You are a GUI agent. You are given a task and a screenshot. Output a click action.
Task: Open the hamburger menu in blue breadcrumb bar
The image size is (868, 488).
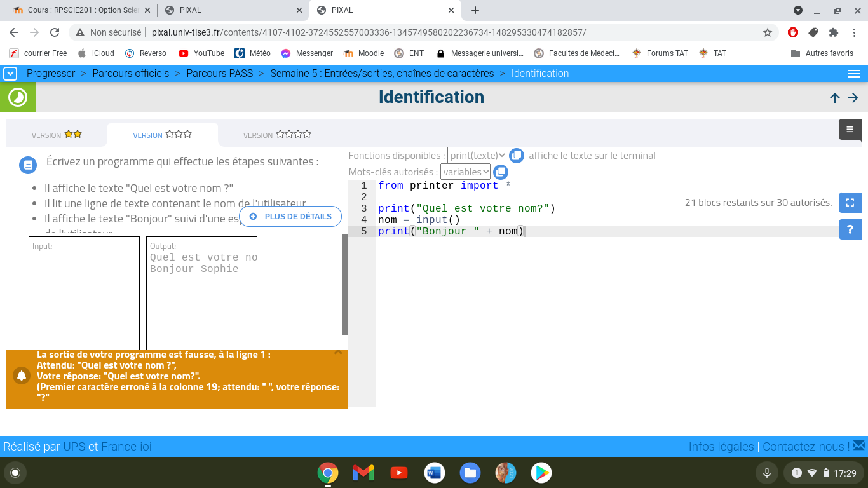tap(853, 74)
